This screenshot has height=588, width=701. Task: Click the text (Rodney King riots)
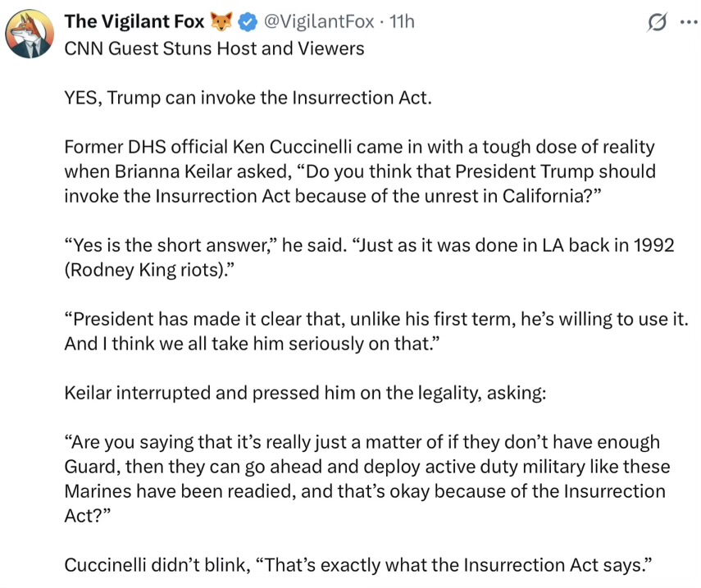point(149,270)
